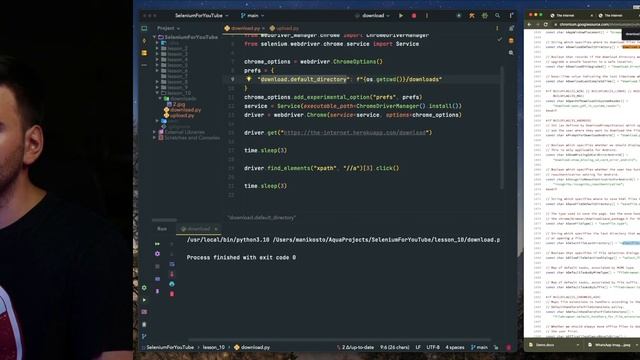This screenshot has width=640, height=360.
Task: Click the up-to-date git status widget
Action: (356, 347)
